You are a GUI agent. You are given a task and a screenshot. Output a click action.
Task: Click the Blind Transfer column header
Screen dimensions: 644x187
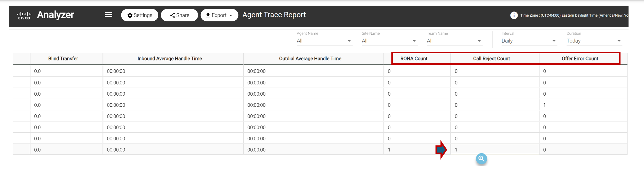(63, 59)
